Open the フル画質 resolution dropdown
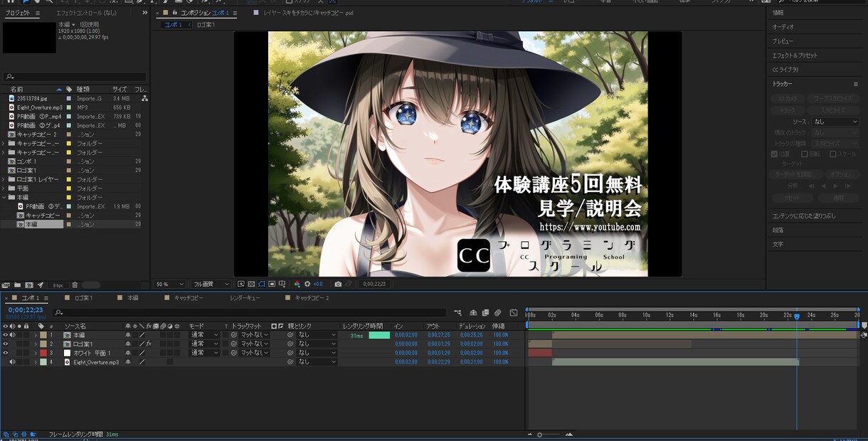868x441 pixels. 211,284
